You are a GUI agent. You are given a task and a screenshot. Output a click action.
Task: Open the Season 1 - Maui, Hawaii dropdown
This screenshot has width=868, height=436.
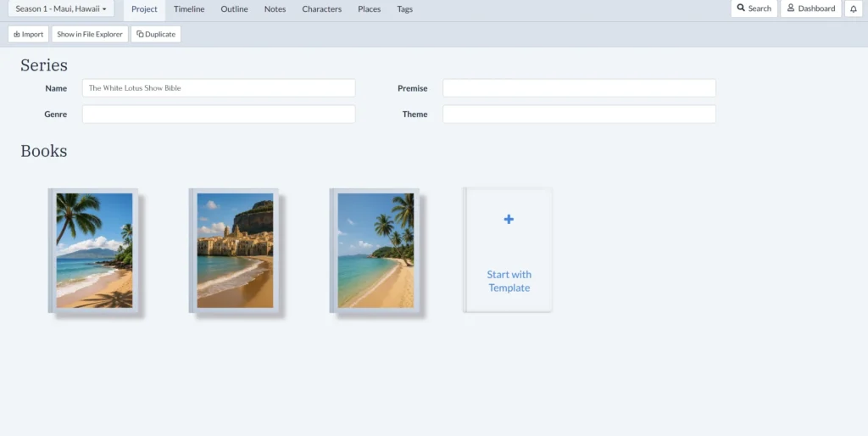(61, 8)
